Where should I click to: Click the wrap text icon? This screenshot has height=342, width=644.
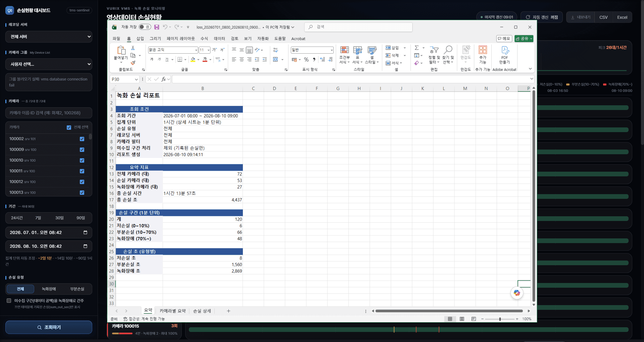[275, 50]
